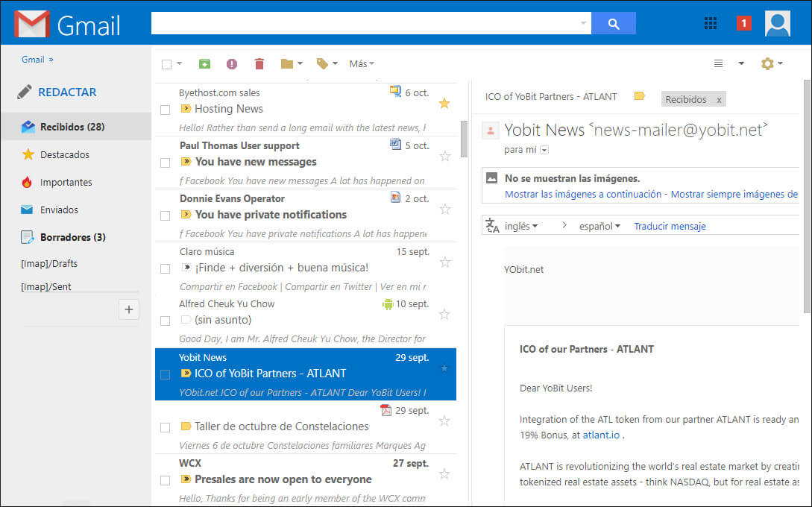Open the Move to folder icon
This screenshot has width=812, height=507.
pyautogui.click(x=287, y=63)
